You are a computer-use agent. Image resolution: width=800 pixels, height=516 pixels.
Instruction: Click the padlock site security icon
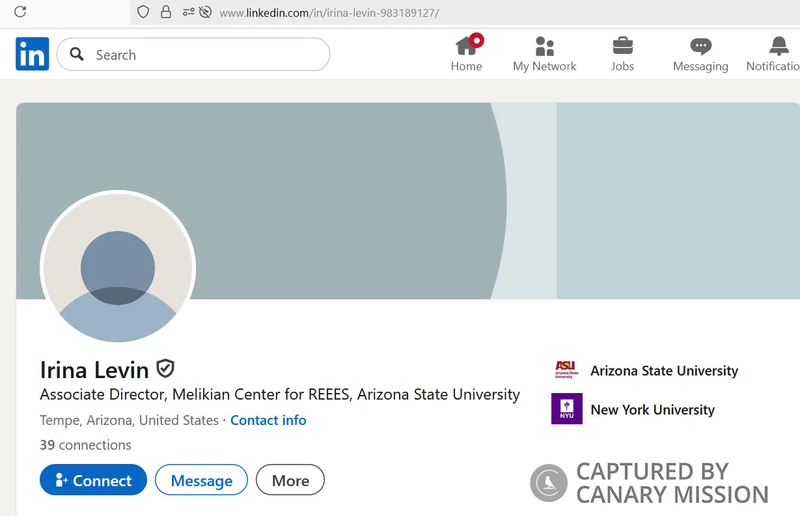(x=166, y=12)
